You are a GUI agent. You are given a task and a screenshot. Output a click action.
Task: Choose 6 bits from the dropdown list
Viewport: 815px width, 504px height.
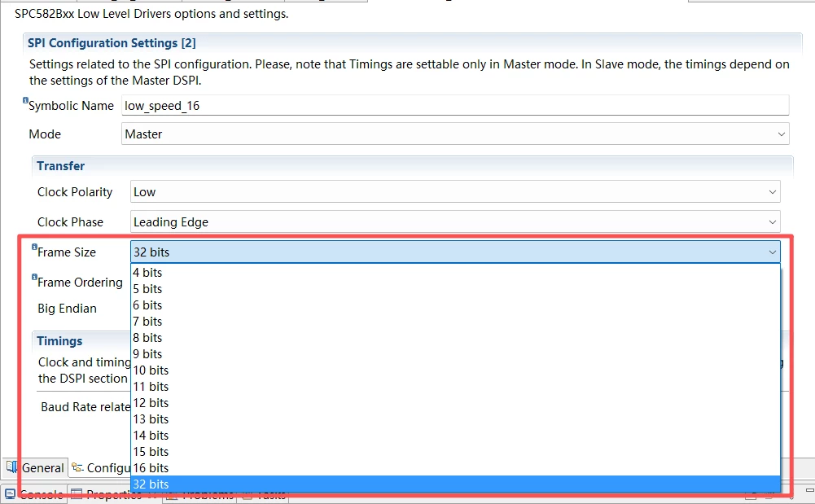tap(455, 305)
